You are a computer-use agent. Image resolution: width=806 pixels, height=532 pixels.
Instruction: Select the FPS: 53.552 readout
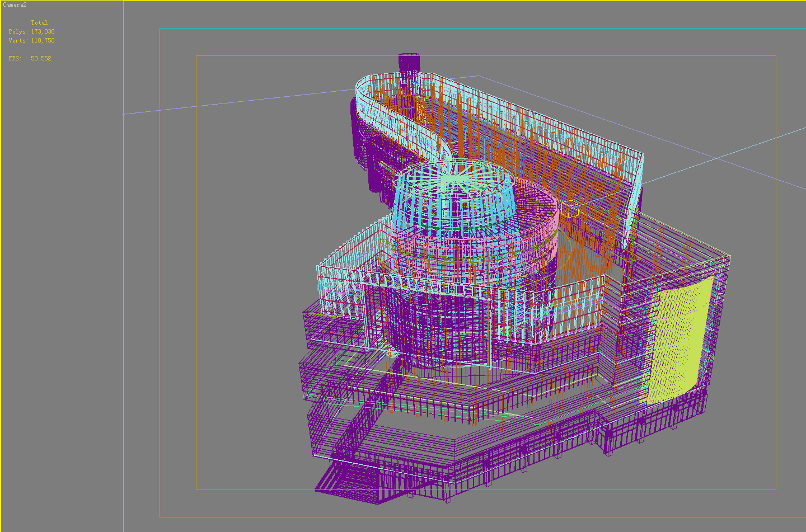(30, 58)
